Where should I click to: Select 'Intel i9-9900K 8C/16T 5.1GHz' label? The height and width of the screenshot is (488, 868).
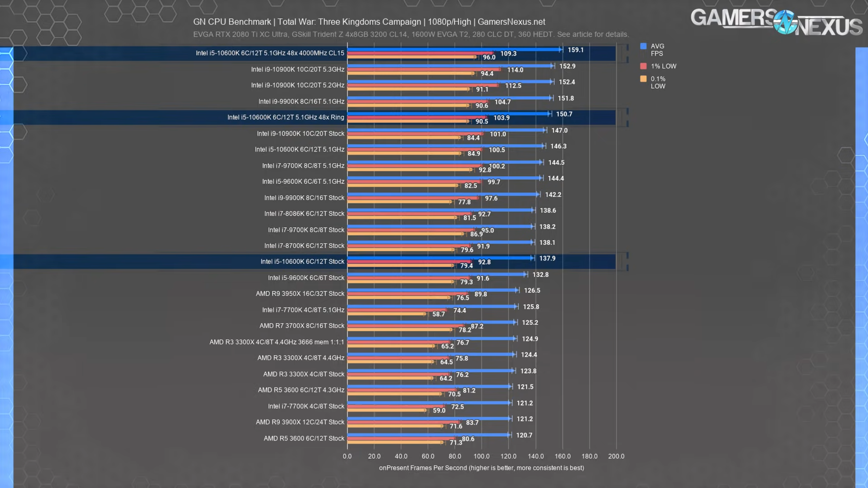coord(301,101)
